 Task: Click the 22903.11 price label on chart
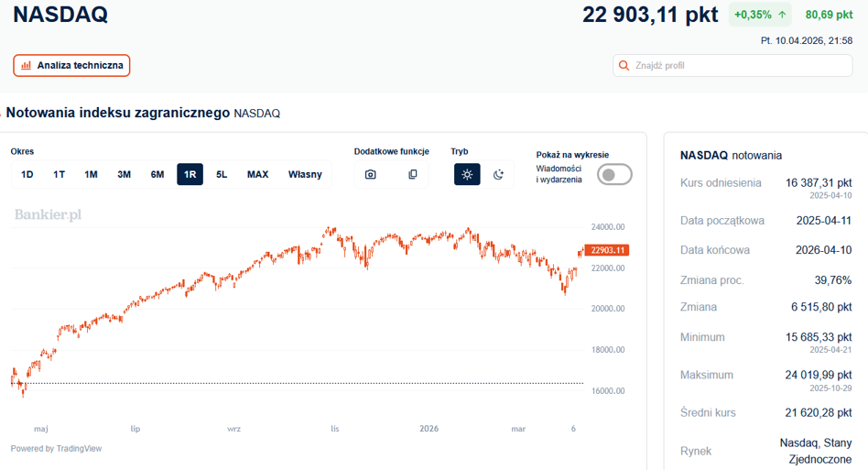(607, 250)
